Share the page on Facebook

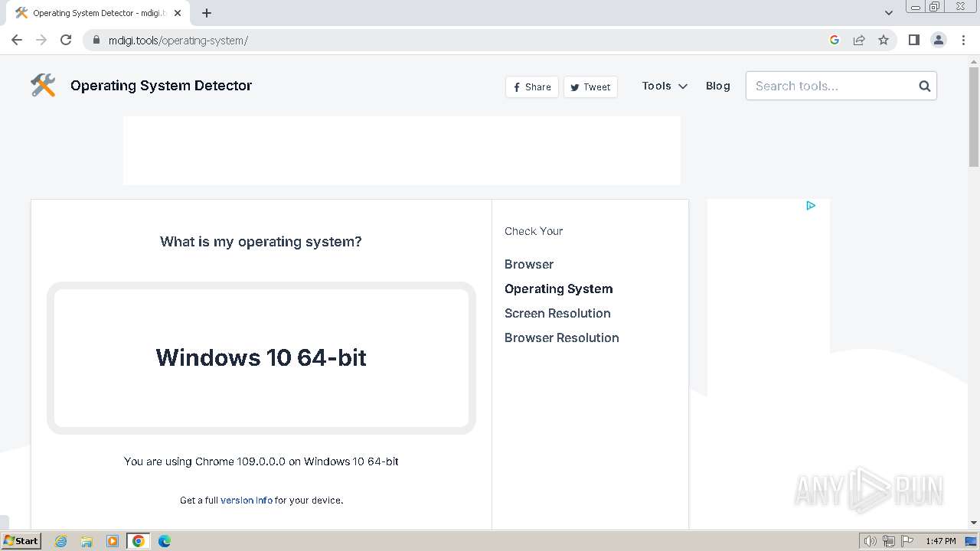point(532,86)
